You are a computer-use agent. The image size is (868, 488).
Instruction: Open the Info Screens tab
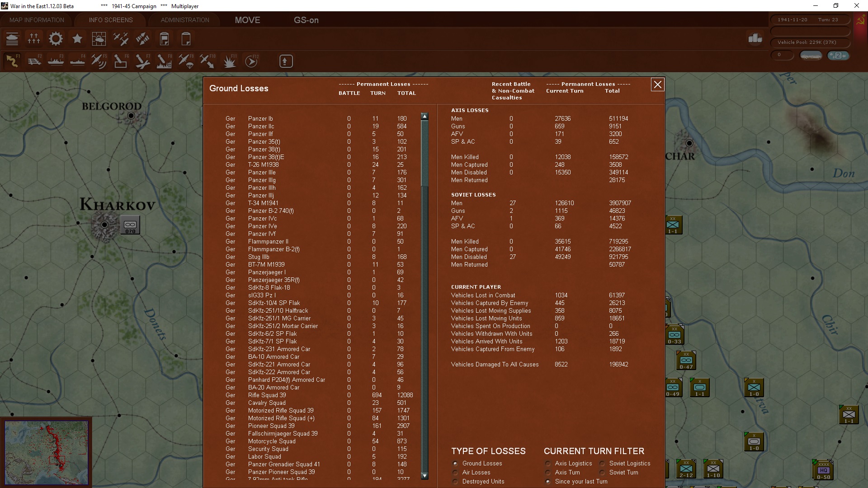coord(111,20)
